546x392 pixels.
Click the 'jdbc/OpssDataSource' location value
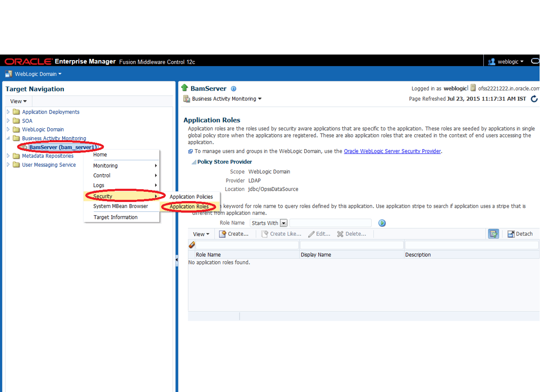(x=273, y=189)
